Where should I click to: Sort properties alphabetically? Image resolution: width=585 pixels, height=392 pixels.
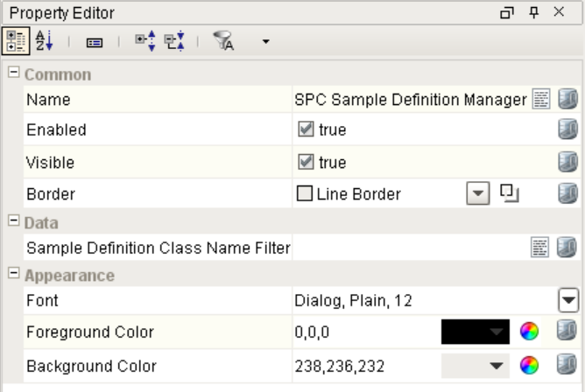tap(45, 40)
